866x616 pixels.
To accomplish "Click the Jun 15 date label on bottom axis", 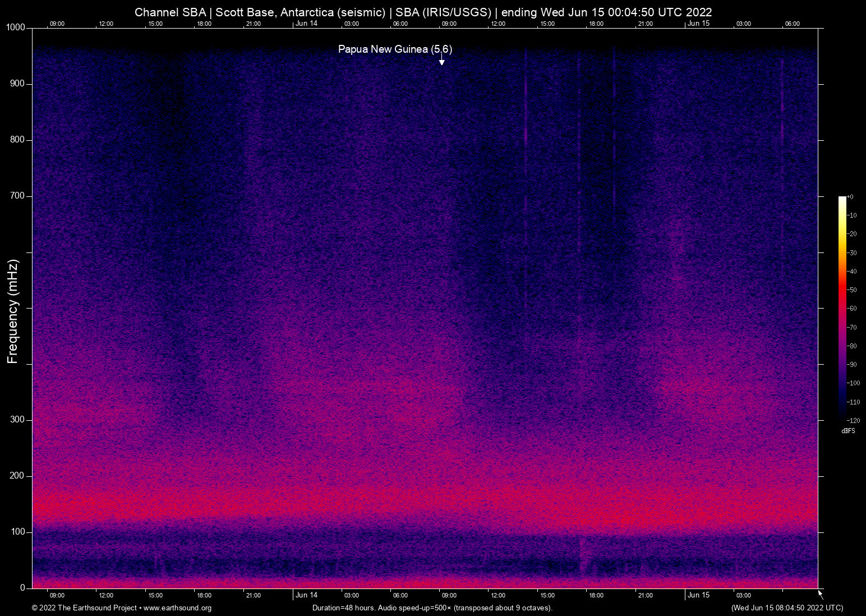I will coord(698,595).
